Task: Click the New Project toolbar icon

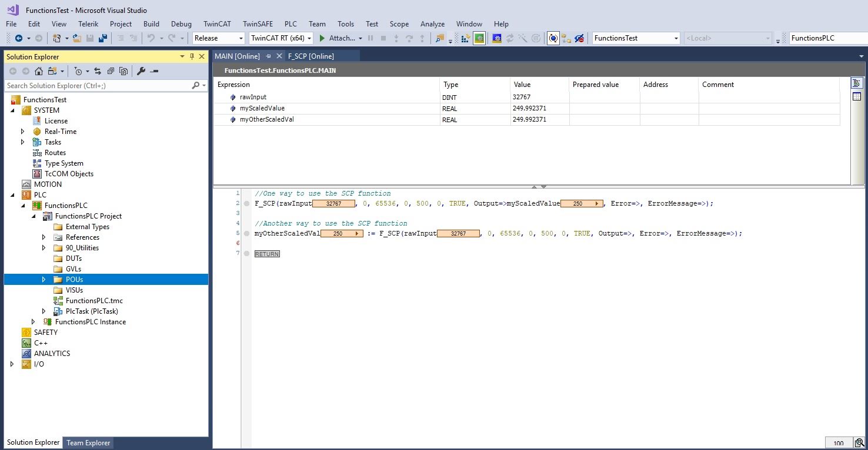Action: [57, 38]
